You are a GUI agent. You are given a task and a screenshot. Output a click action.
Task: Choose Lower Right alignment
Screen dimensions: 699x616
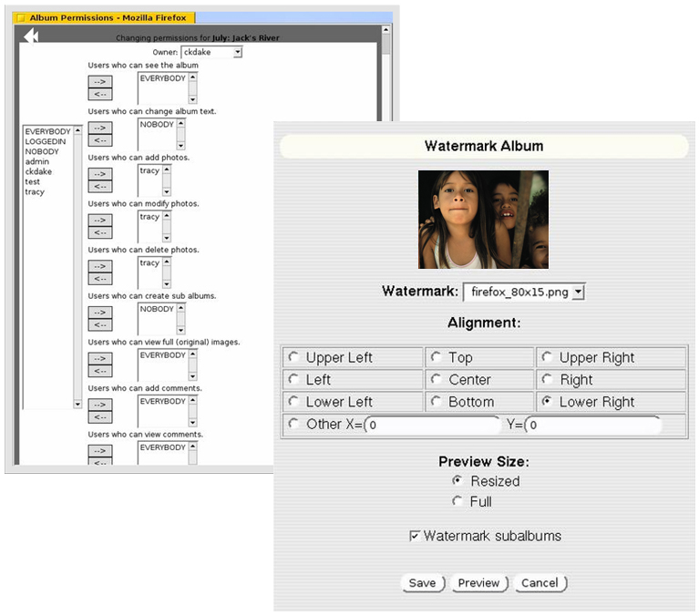[x=547, y=401]
